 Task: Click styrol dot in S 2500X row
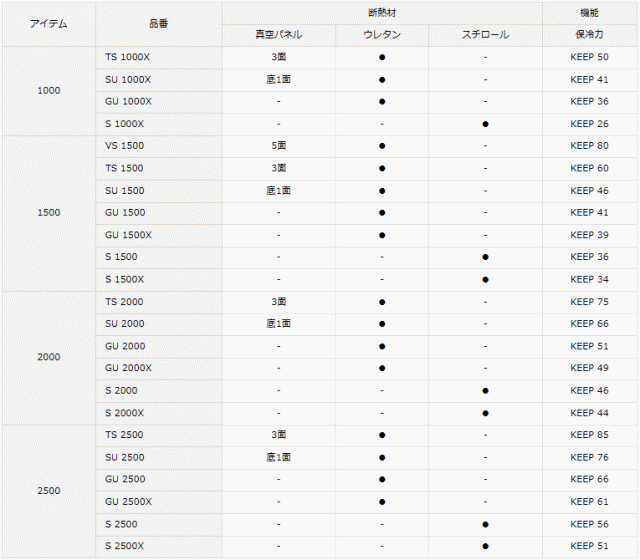click(485, 546)
